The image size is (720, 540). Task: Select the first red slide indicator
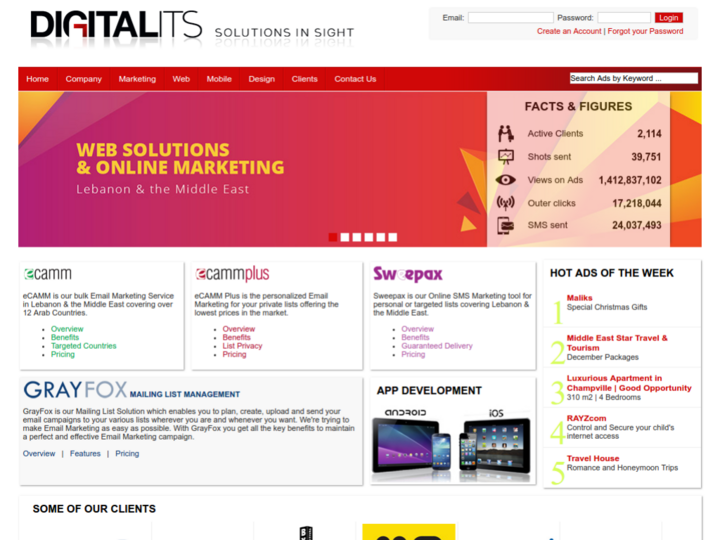click(333, 237)
